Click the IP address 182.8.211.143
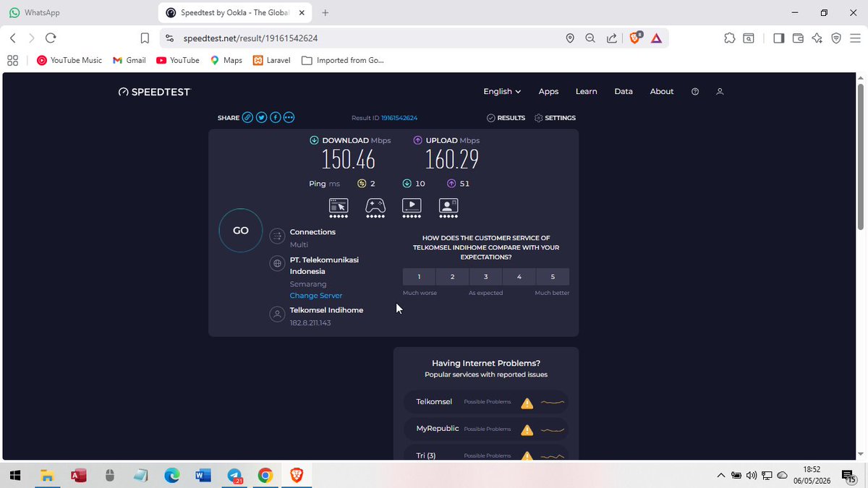This screenshot has height=488, width=868. [310, 323]
